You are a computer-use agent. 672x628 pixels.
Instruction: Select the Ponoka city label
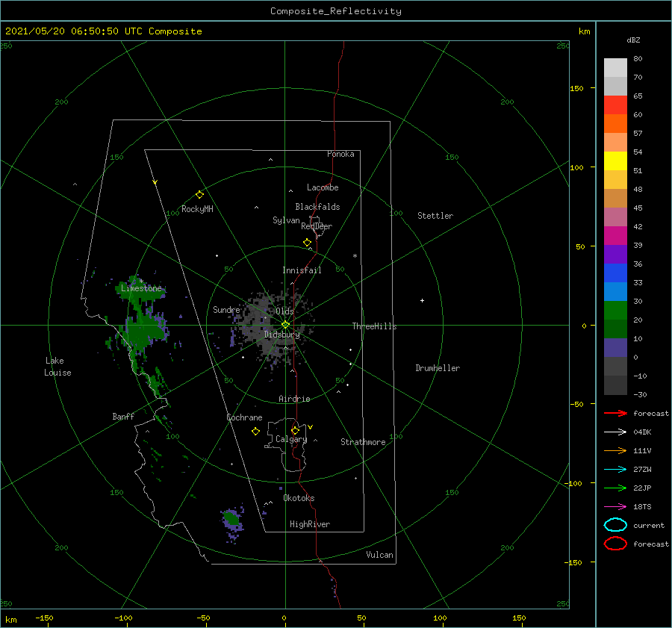pyautogui.click(x=340, y=154)
